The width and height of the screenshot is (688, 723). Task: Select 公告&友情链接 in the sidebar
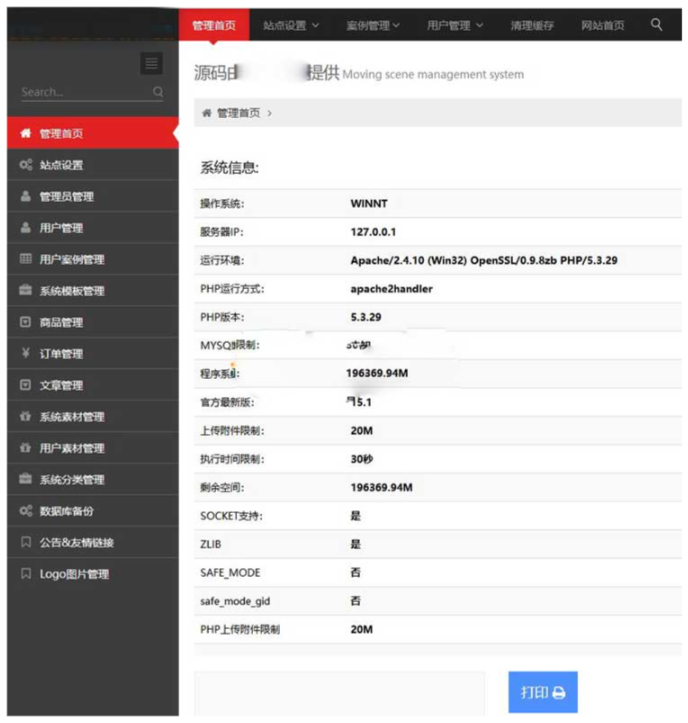tap(76, 543)
